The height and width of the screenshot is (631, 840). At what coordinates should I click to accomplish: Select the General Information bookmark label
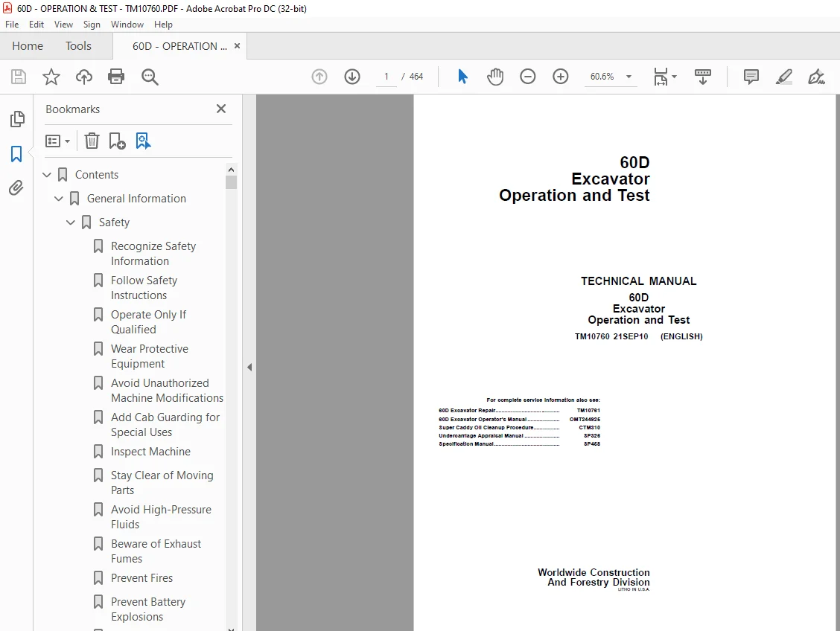point(136,199)
